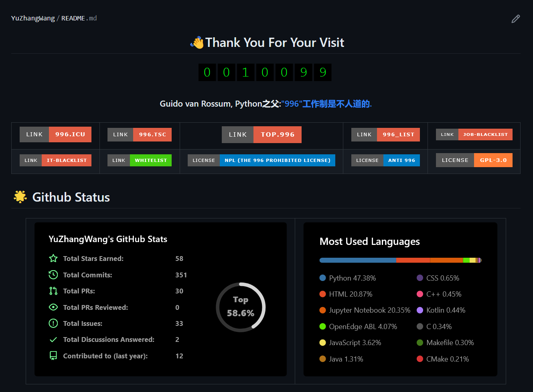Click the Top 58.6% rank circle
This screenshot has width=533, height=392.
(241, 307)
